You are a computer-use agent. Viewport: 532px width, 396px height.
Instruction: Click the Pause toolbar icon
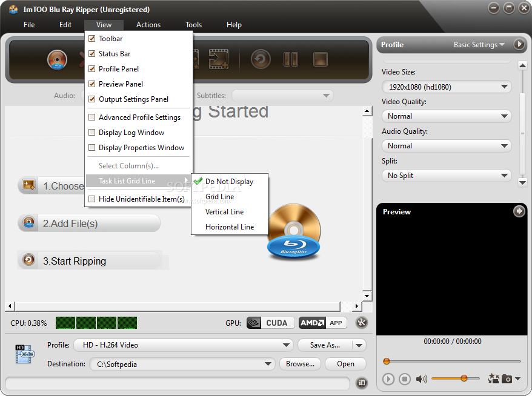click(291, 60)
